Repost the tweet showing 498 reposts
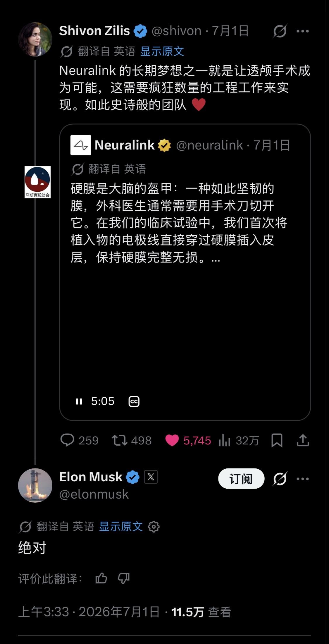The height and width of the screenshot is (644, 329). (120, 440)
